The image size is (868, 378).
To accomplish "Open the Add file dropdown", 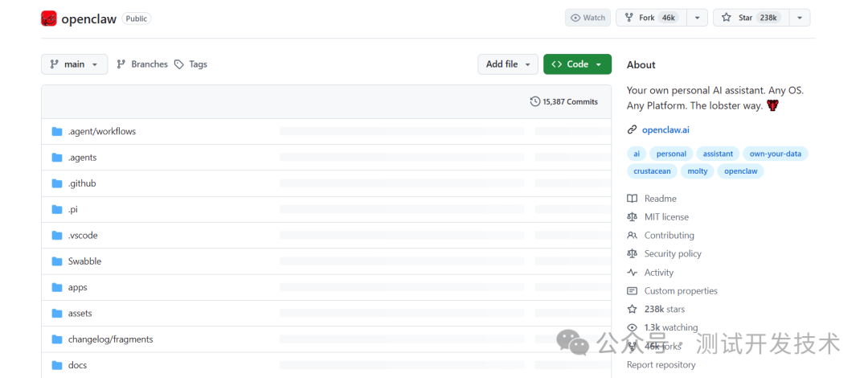I will pyautogui.click(x=508, y=64).
